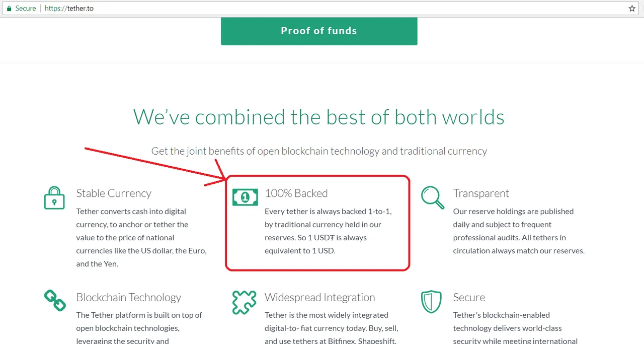This screenshot has height=344, width=644.
Task: Click the 'We've combined the best of both worlds' title
Action: coord(319,117)
